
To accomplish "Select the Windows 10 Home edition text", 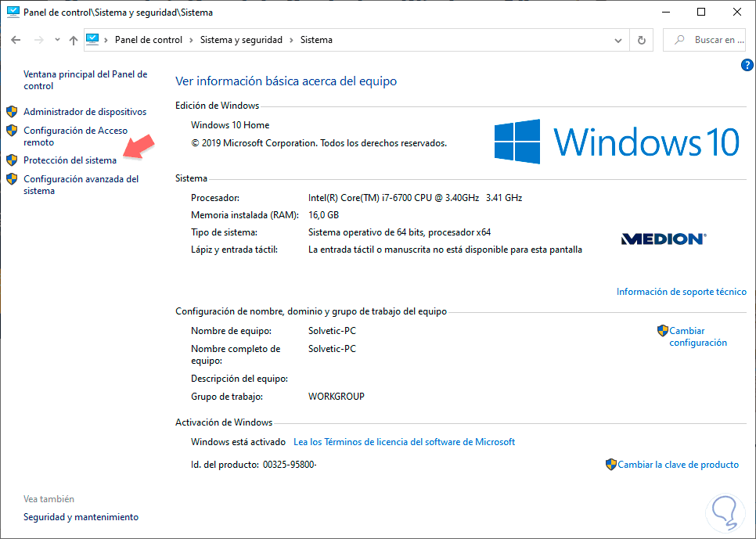I will tap(230, 125).
